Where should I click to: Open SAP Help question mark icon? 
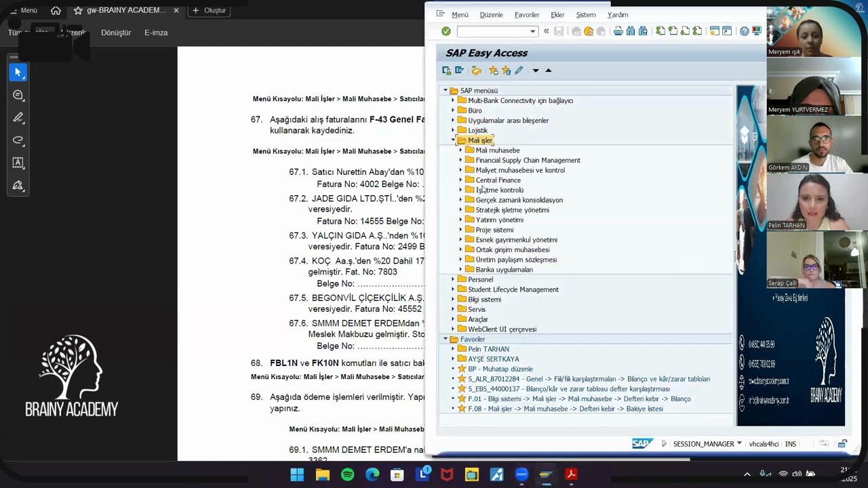click(745, 31)
